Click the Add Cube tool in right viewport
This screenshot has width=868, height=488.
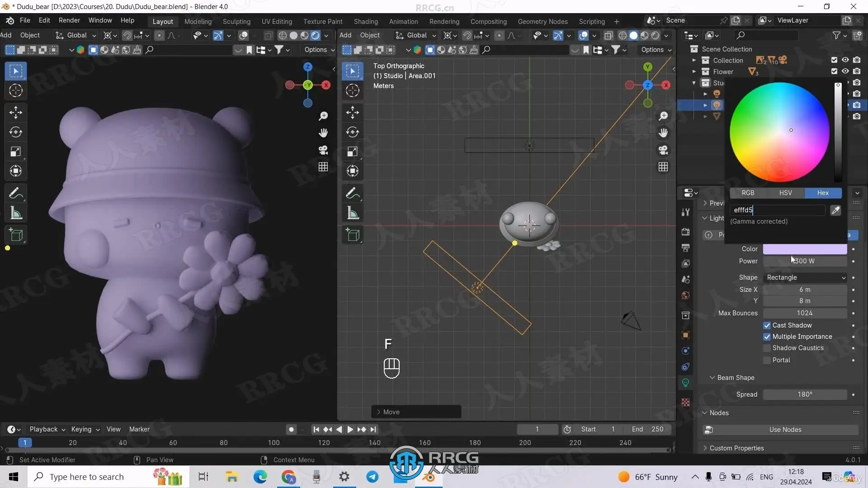pos(353,235)
